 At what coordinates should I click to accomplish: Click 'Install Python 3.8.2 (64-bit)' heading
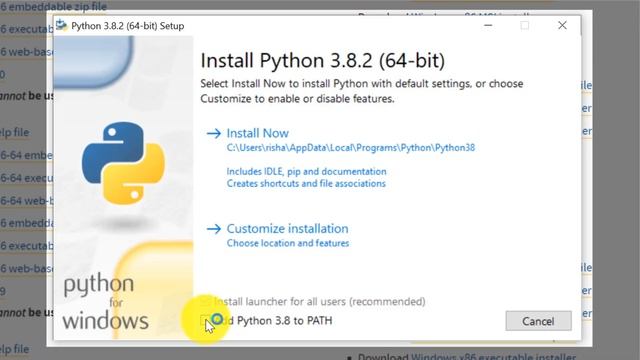click(x=322, y=61)
